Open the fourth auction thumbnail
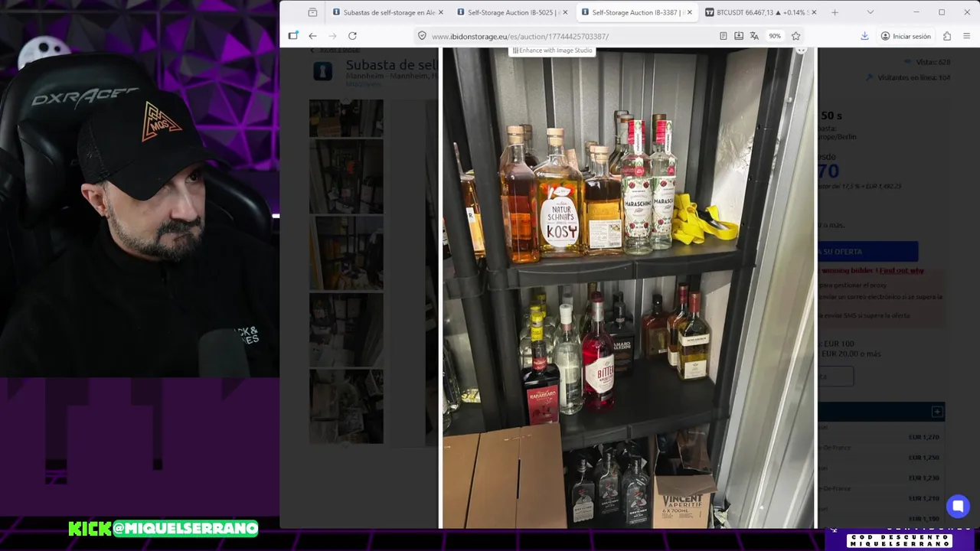Image resolution: width=980 pixels, height=551 pixels. click(346, 329)
